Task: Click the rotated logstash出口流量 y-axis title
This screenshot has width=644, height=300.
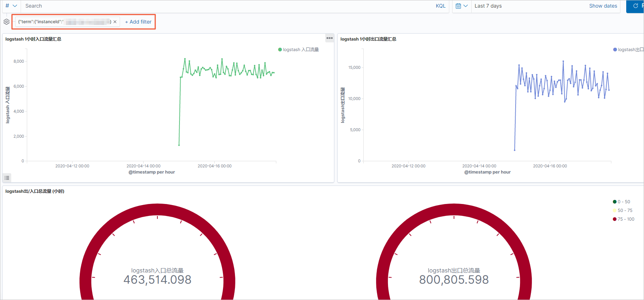Action: click(343, 105)
